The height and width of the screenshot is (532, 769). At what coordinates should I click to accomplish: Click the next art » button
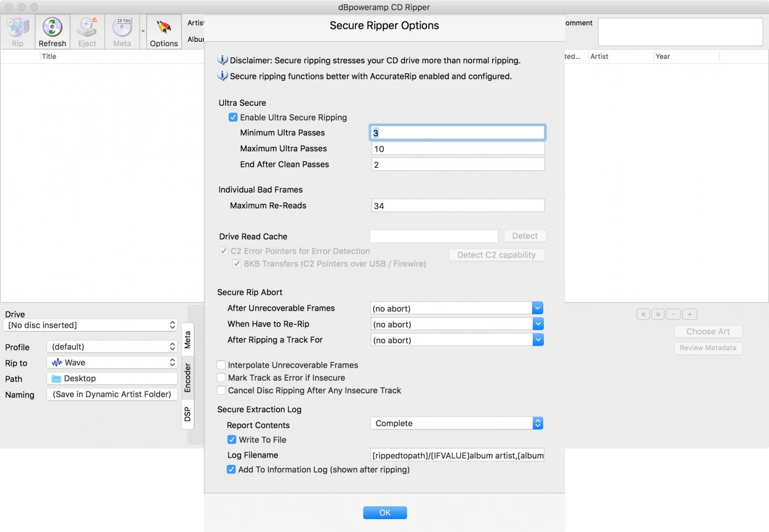[658, 314]
